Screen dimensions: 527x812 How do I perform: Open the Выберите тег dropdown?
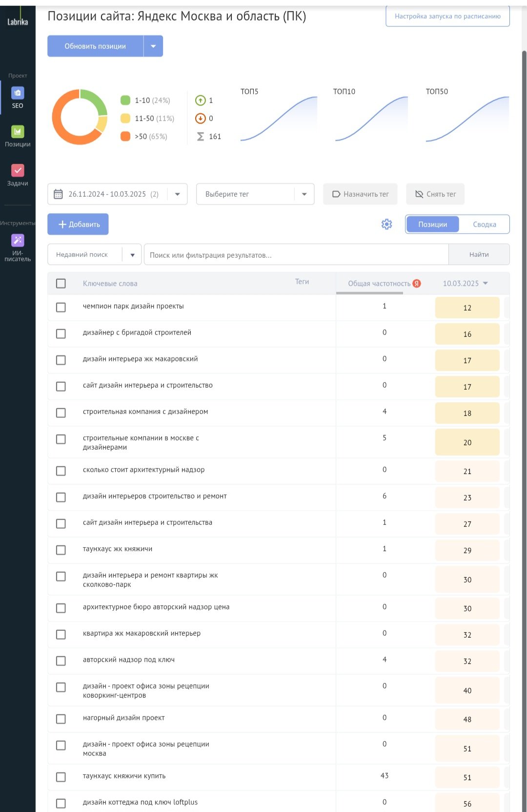pos(304,194)
